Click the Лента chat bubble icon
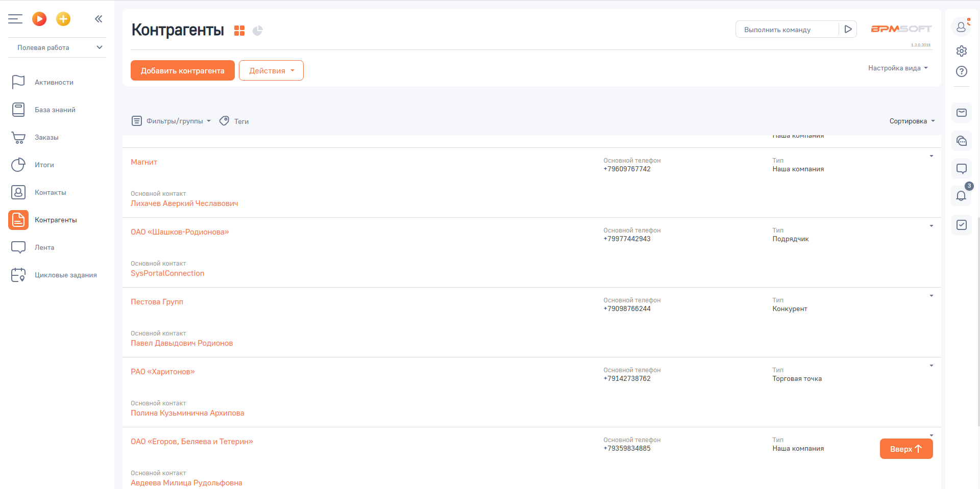The image size is (980, 489). pos(18,247)
